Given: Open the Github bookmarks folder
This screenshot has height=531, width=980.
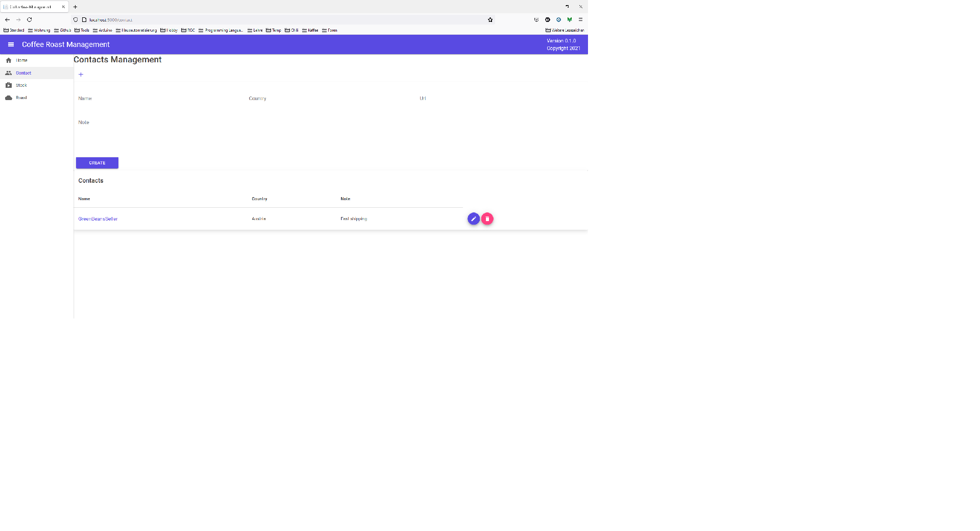Looking at the screenshot, I should (62, 30).
